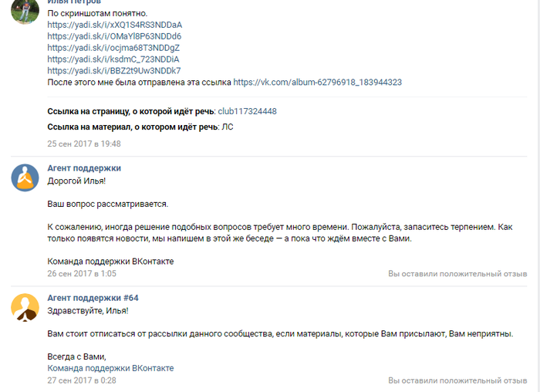Open the yadi.sk link ending in xXQ1S4RS3NDDaA
This screenshot has height=392, width=540.
click(x=115, y=25)
